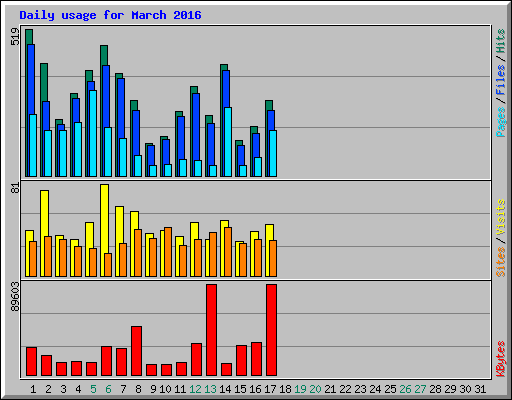Click day 8 on the x-axis
512x400 pixels.
click(x=138, y=389)
